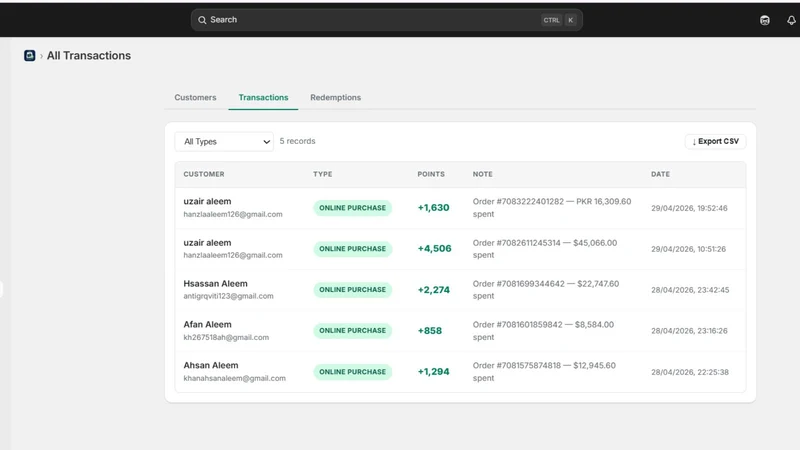Open the notifications bell
800x450 pixels.
(x=791, y=20)
